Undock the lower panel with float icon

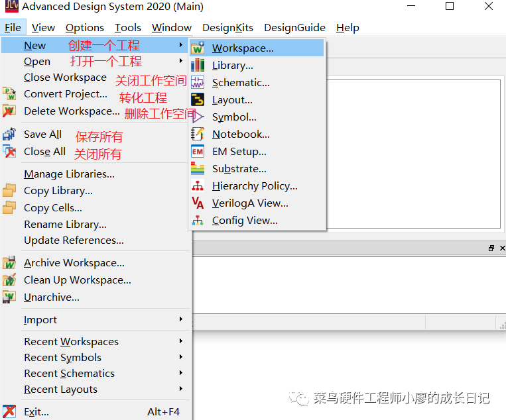coord(491,248)
